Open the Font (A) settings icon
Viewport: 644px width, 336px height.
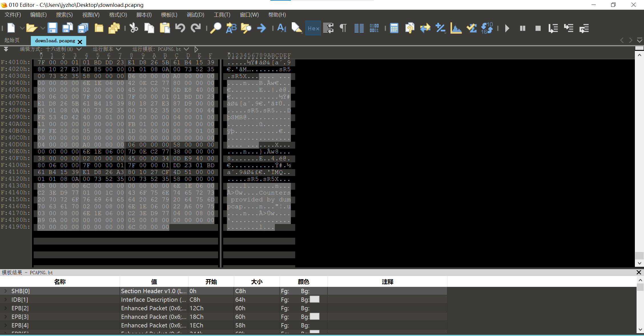click(282, 28)
